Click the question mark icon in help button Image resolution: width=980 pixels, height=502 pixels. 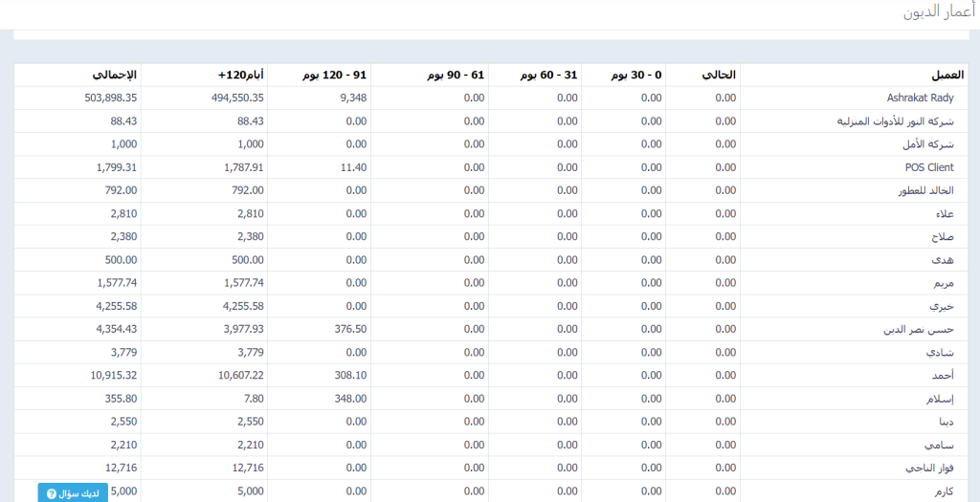point(52,493)
